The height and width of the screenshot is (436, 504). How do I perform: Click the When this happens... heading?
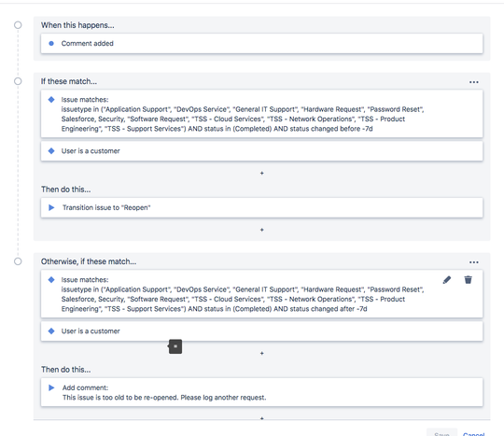click(77, 25)
